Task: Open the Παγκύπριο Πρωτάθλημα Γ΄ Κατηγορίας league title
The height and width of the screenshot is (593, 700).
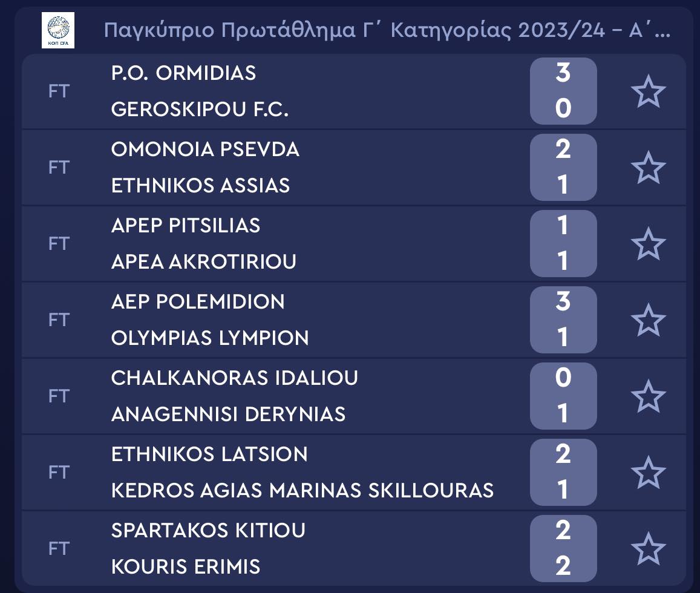Action: pos(387,30)
